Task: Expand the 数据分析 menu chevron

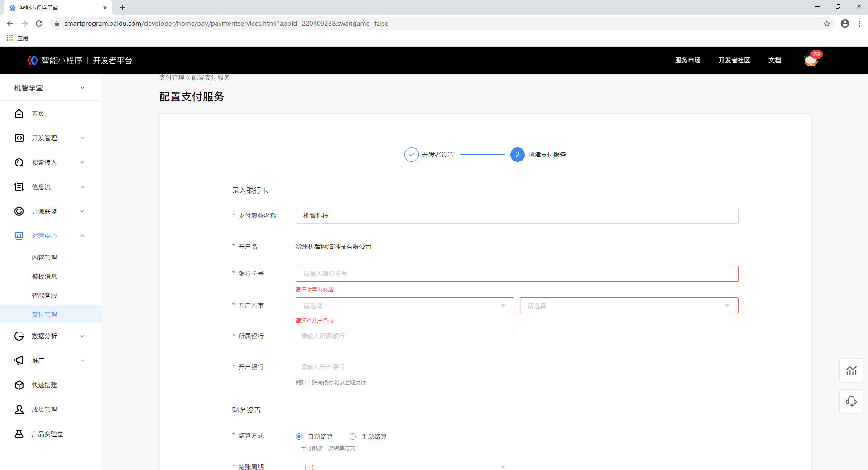Action: pyautogui.click(x=82, y=336)
